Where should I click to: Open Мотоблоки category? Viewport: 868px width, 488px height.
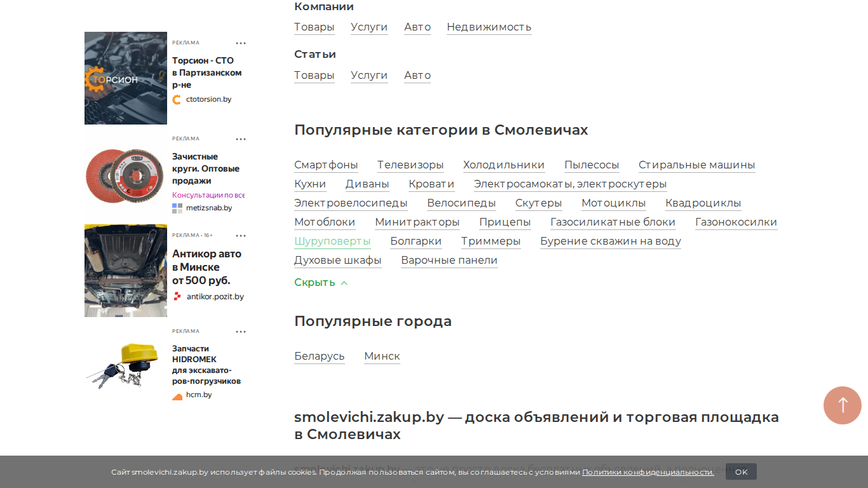point(325,222)
